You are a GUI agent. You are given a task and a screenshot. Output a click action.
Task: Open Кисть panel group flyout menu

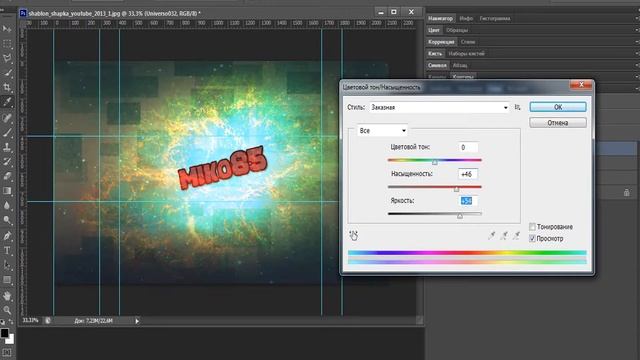point(637,53)
